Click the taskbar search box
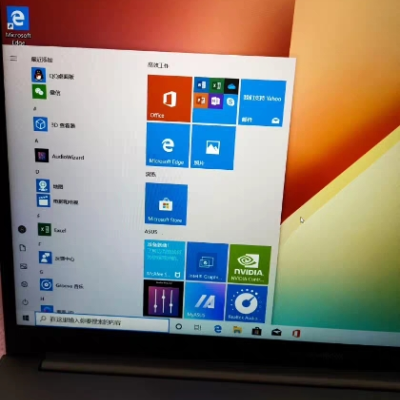 coord(102,322)
